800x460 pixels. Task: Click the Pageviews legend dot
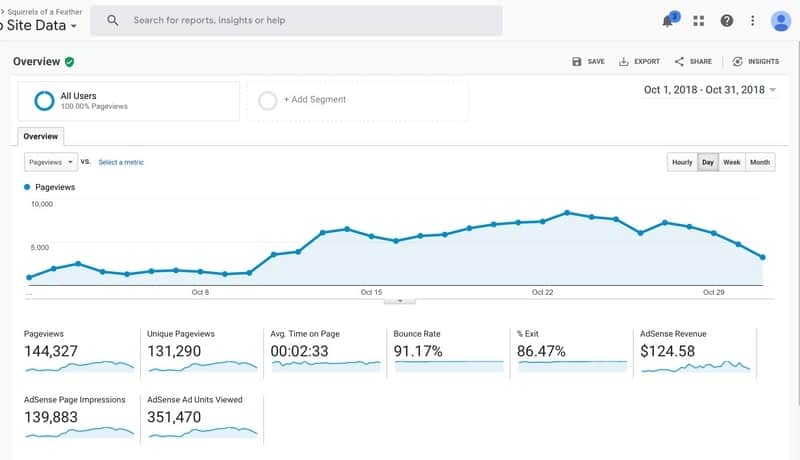point(27,187)
